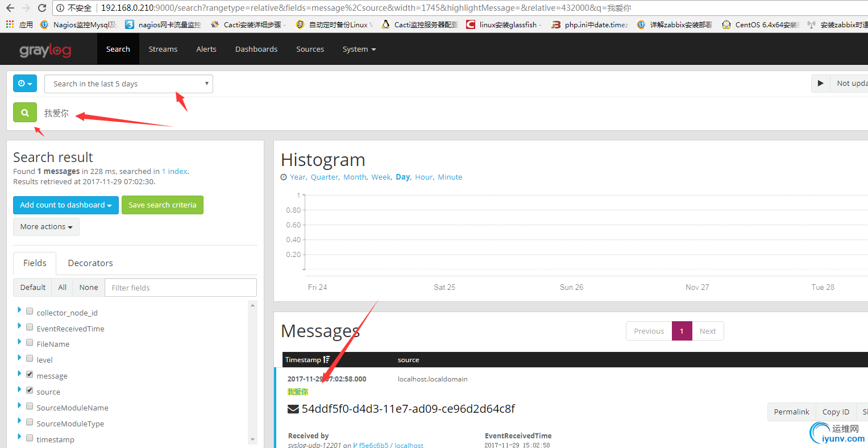Expand the level field details

19,358
